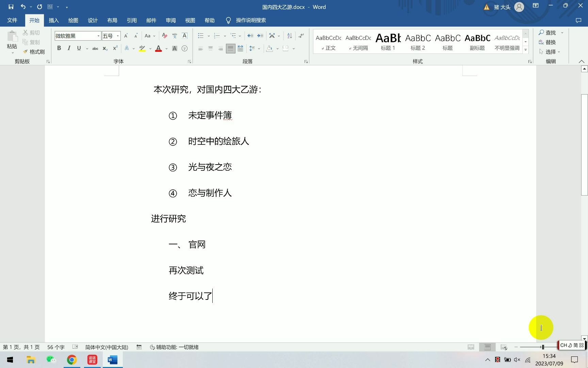Toggle the bulleted list formatting
This screenshot has width=588, height=368.
[x=200, y=35]
